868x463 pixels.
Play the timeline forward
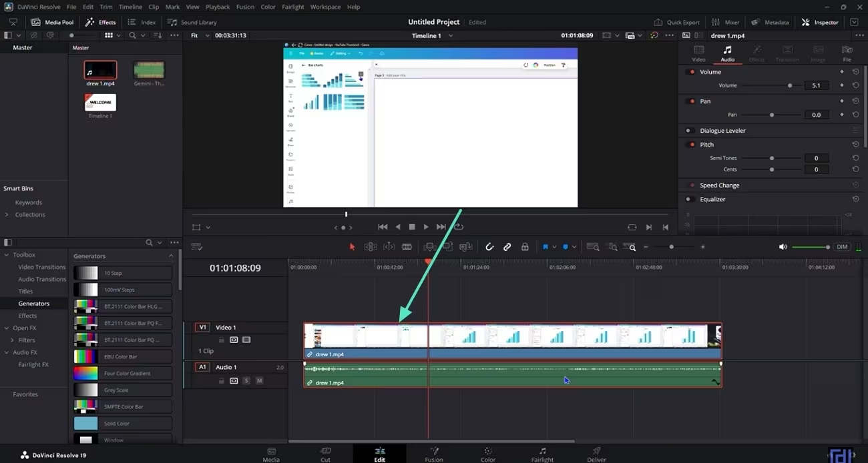[x=426, y=227]
